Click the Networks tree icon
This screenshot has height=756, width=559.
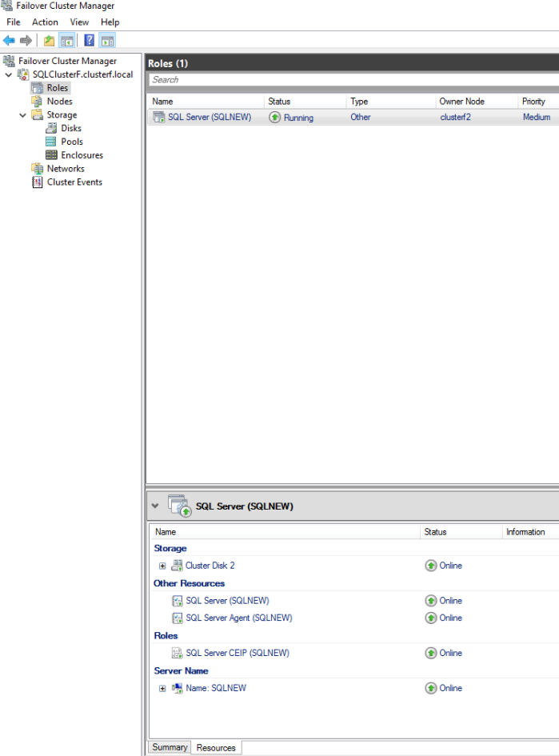click(x=37, y=169)
